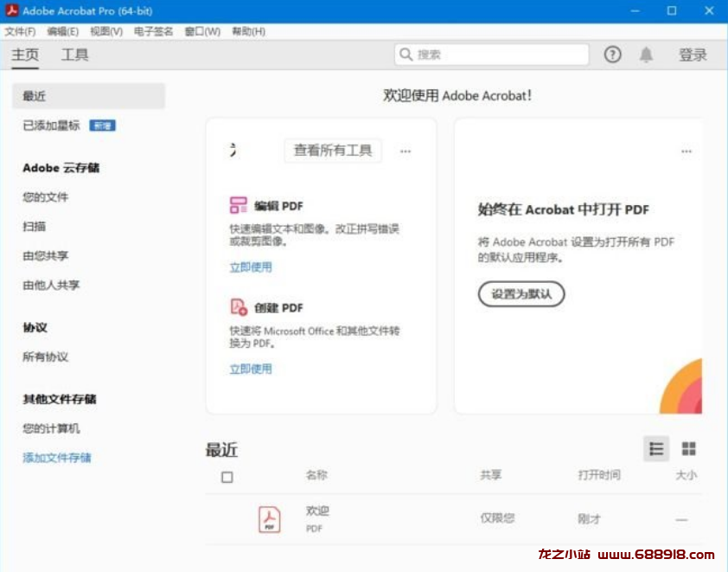Click the 查看所有工具 button
The height and width of the screenshot is (572, 728).
[x=333, y=151]
